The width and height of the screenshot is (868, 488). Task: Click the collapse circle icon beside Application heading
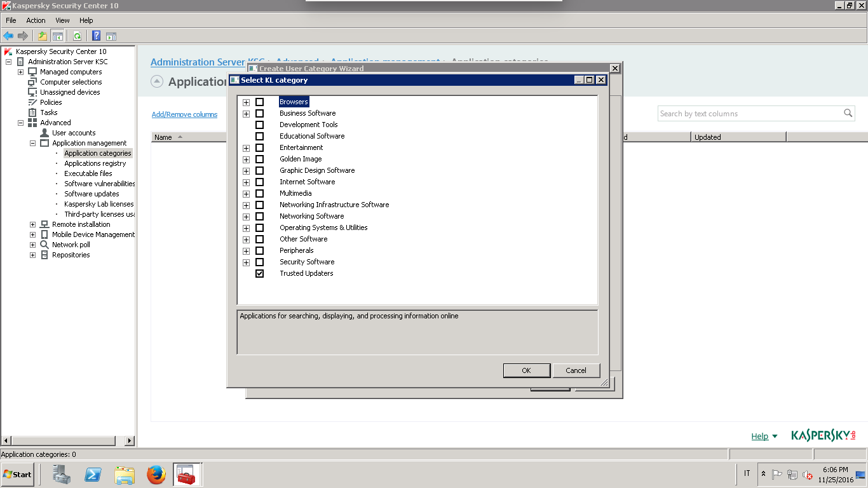pyautogui.click(x=156, y=81)
